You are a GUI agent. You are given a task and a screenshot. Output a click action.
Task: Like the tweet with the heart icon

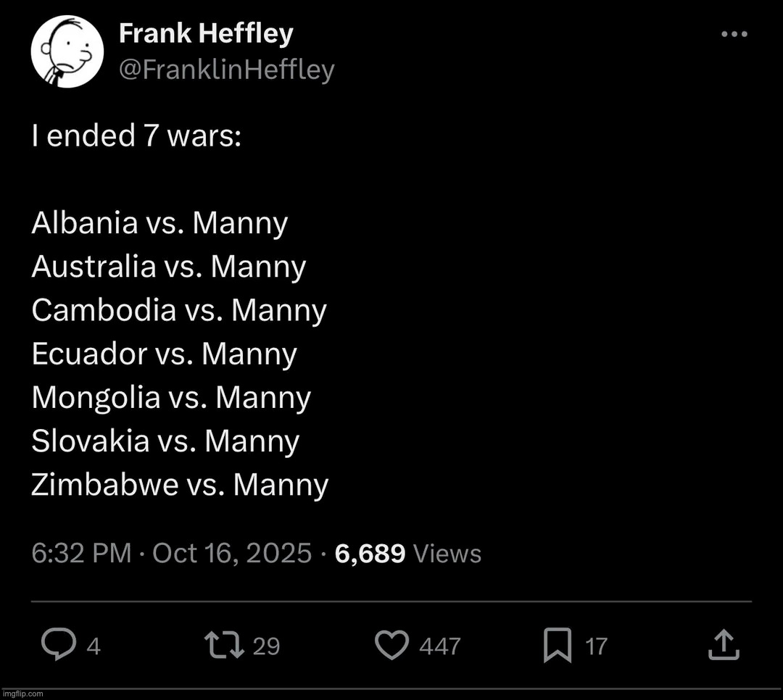pyautogui.click(x=392, y=644)
